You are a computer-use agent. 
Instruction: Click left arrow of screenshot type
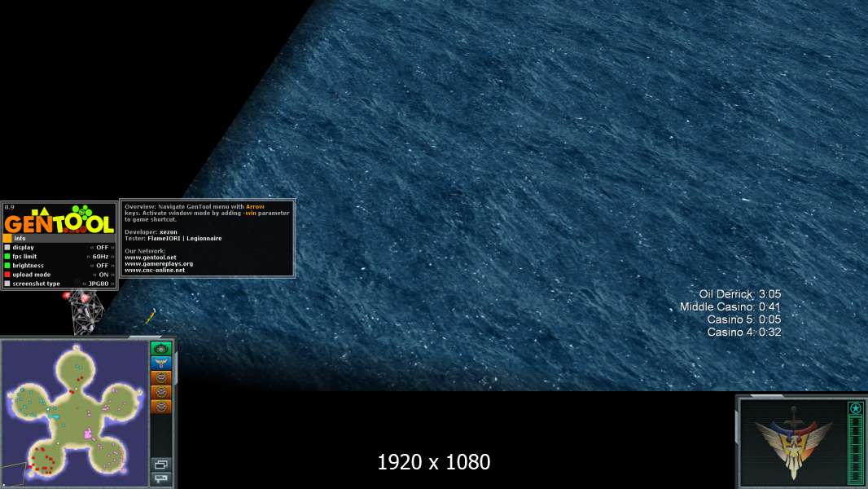[85, 284]
